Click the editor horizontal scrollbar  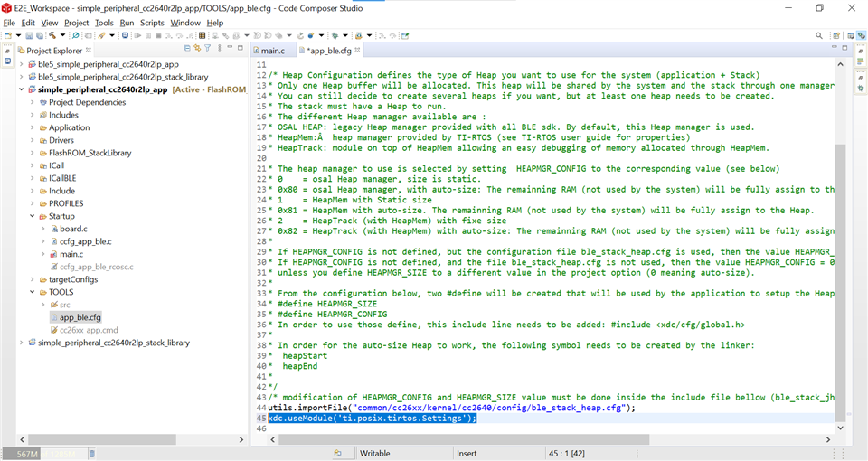pyautogui.click(x=463, y=439)
